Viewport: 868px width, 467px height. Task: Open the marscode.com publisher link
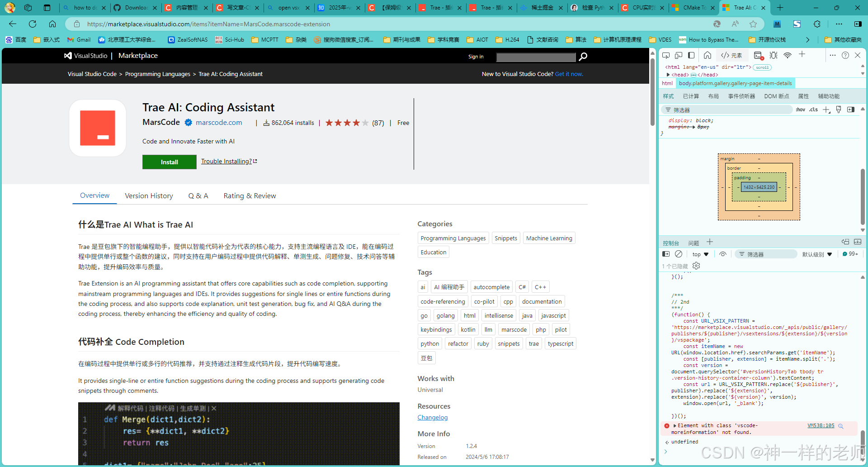(219, 122)
